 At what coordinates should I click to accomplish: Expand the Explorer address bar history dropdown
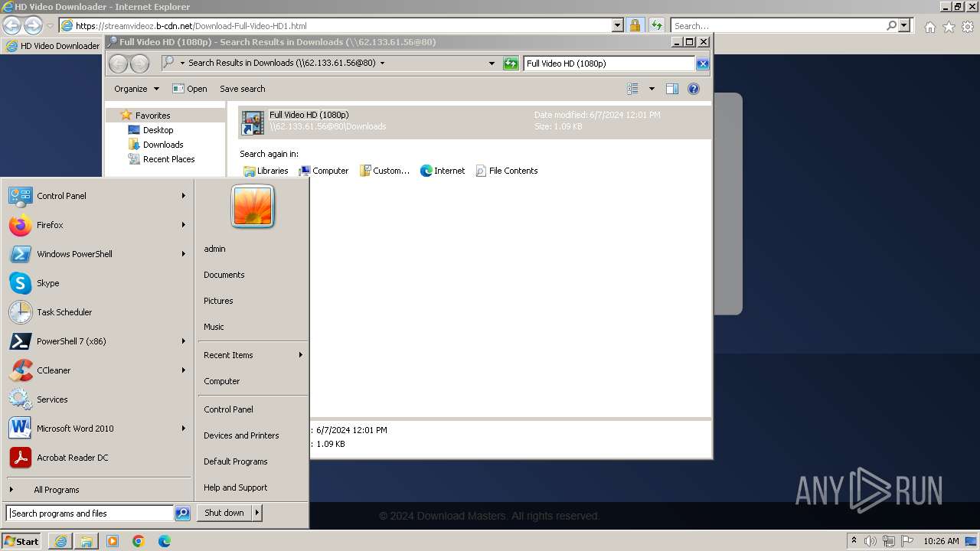coord(492,64)
